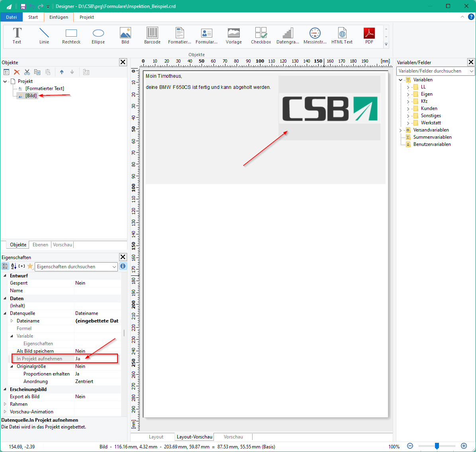Delete selected object with red X icon
This screenshot has width=476, height=452.
tap(17, 72)
